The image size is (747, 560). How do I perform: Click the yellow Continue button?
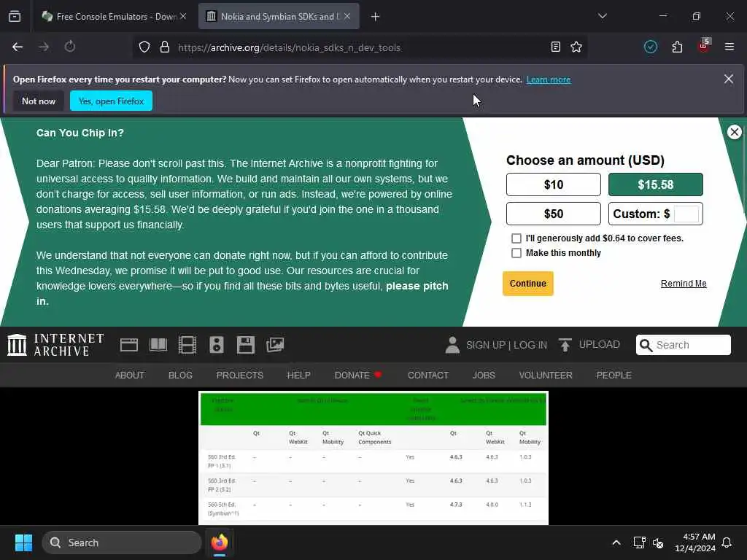coord(528,284)
